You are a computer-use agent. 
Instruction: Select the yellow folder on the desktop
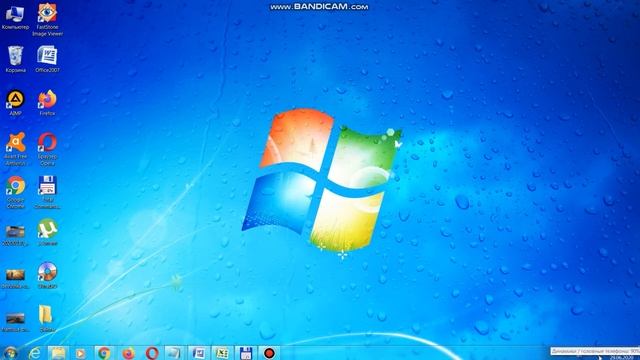(x=46, y=318)
